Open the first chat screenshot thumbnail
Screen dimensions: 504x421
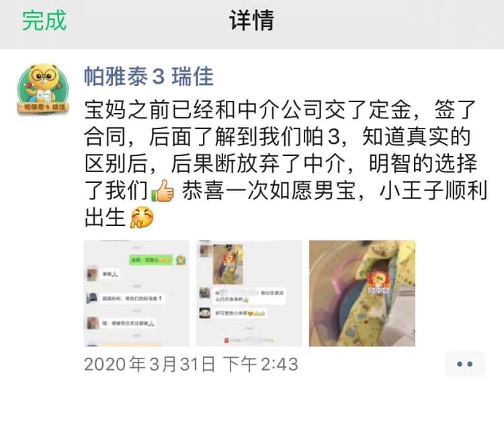tap(136, 293)
